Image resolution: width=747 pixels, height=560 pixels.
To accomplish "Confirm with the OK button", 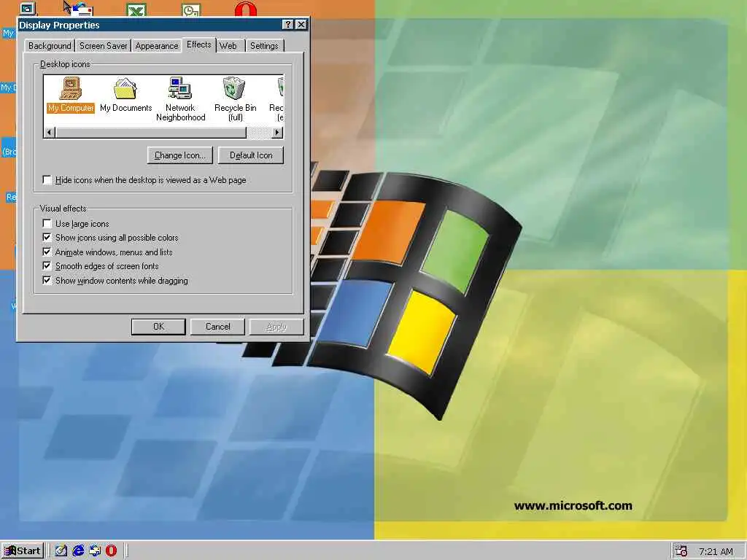I will 158,327.
